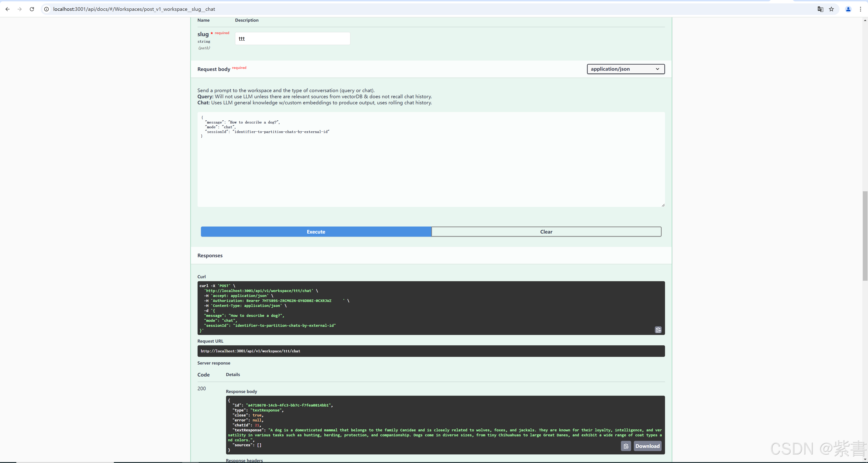Click the Clear button
This screenshot has width=868, height=463.
pos(546,232)
